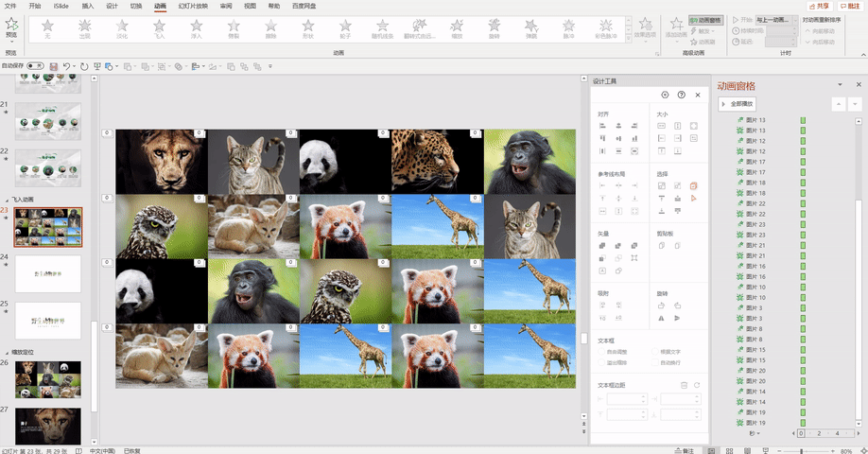Click the 添加动画 (Add Animation) icon
Screen dimensions: 868x454
pyautogui.click(x=675, y=26)
